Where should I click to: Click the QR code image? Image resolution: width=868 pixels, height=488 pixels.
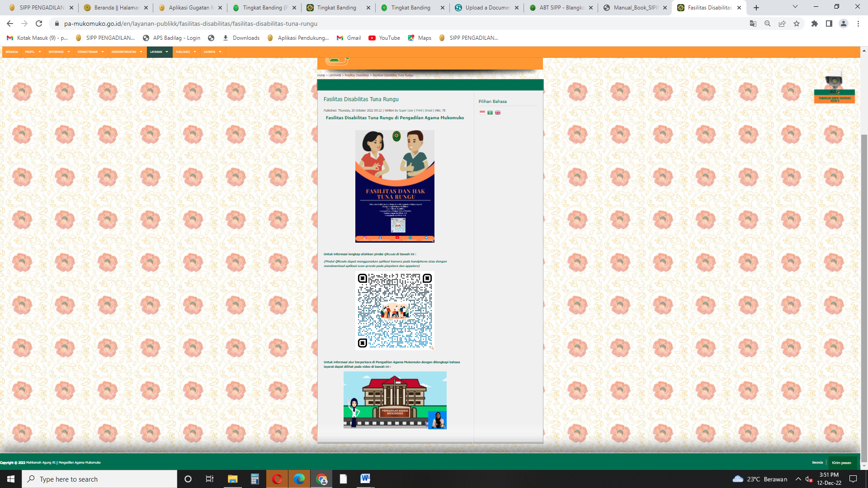pos(395,310)
